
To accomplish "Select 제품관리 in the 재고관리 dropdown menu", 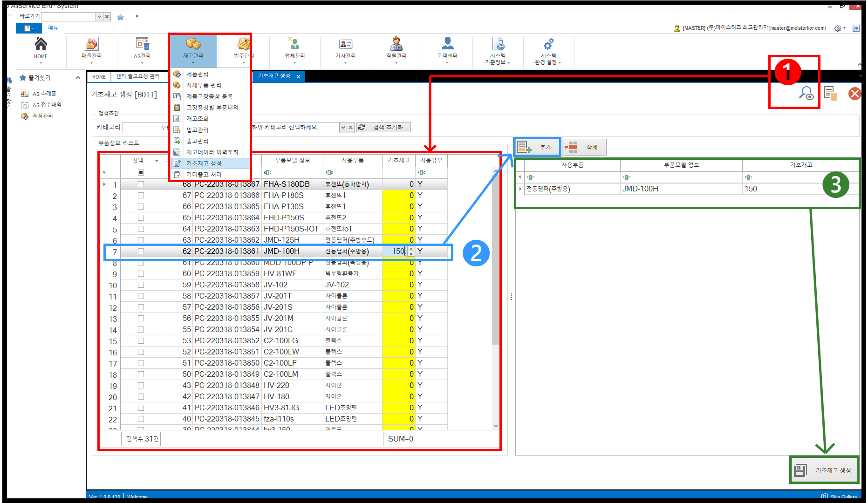I will (211, 74).
